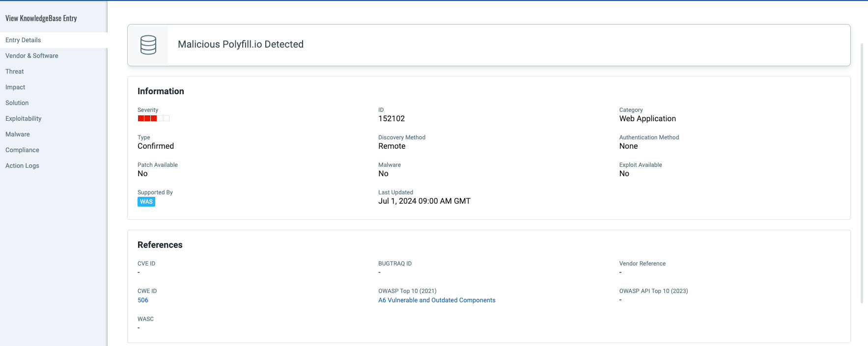Open A6 Vulnerable and Outdated Components link
The height and width of the screenshot is (346, 868).
pyautogui.click(x=437, y=300)
